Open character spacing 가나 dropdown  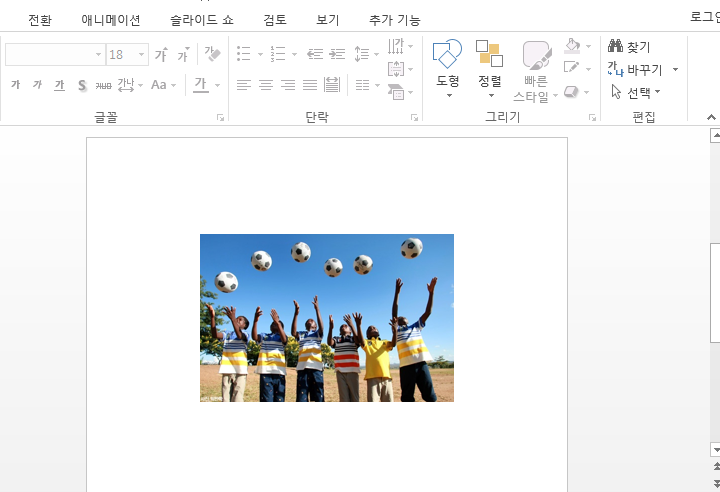tap(130, 85)
